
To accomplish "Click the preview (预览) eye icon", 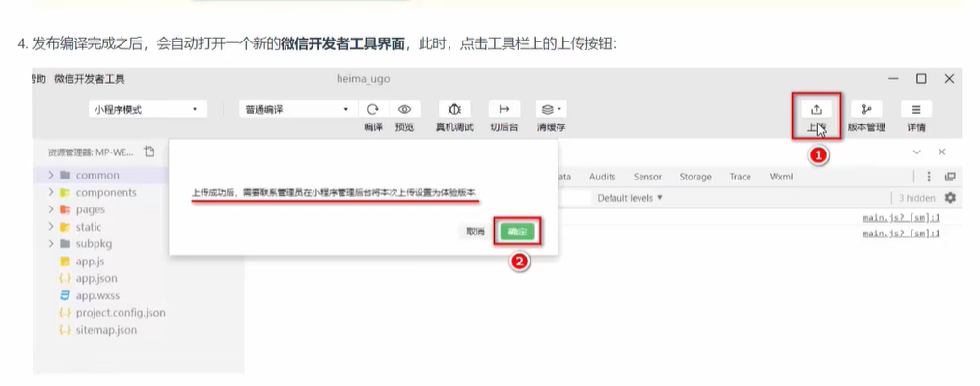I will click(x=404, y=109).
